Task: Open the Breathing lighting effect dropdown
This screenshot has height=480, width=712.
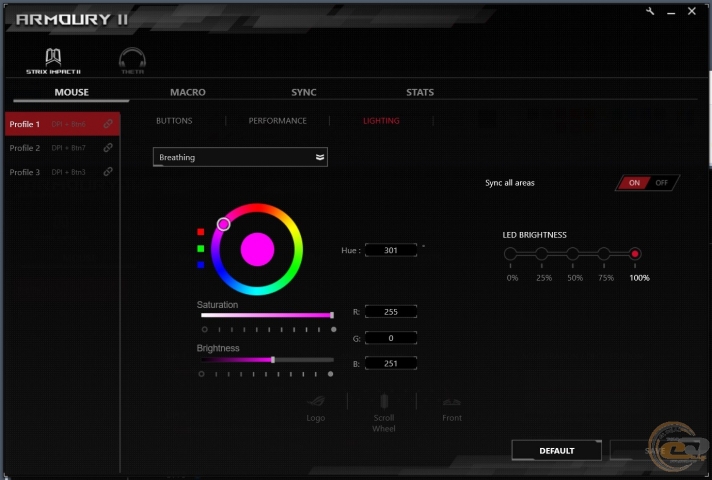Action: (240, 157)
